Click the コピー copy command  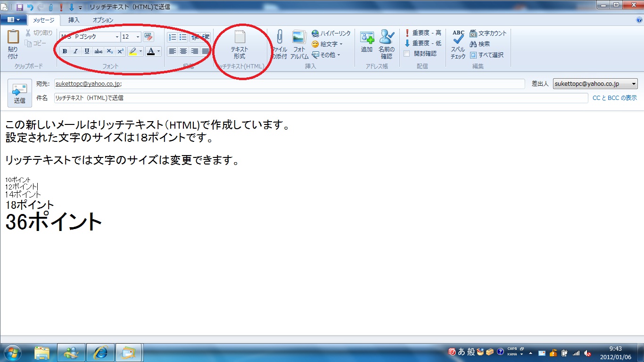pos(36,43)
